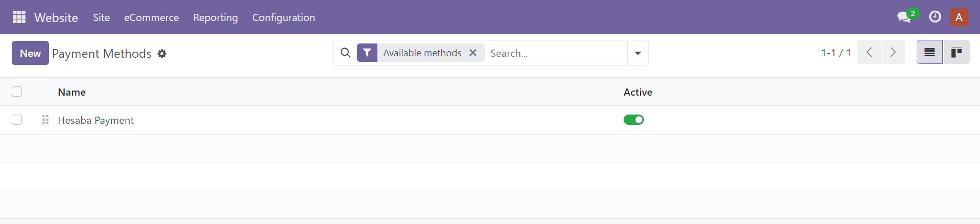980x224 pixels.
Task: Expand the search options dropdown arrow
Action: point(638,53)
